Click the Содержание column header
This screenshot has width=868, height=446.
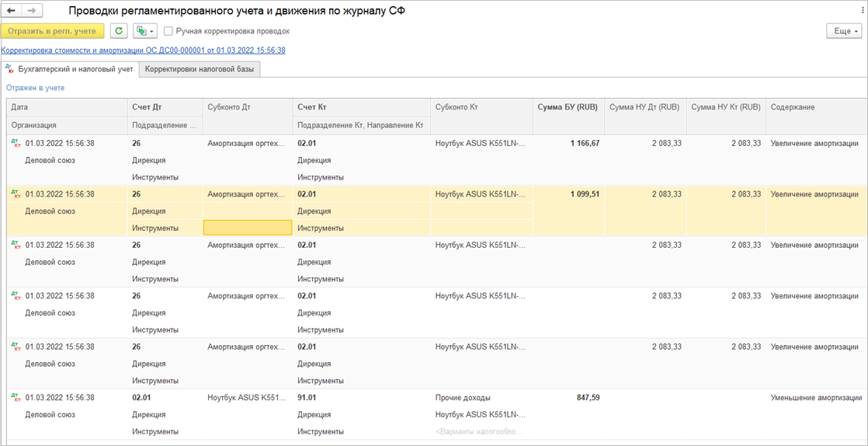click(x=793, y=107)
